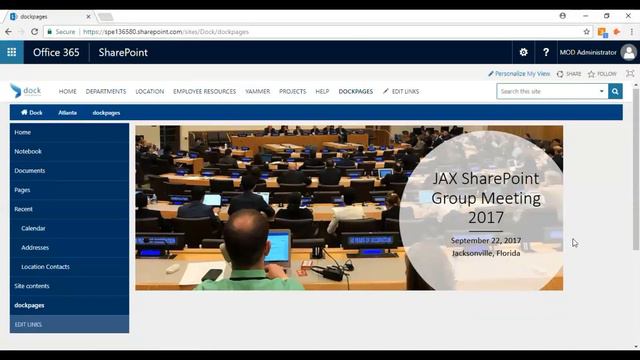
Task: Expand the search scope dropdown arrow
Action: pyautogui.click(x=602, y=91)
